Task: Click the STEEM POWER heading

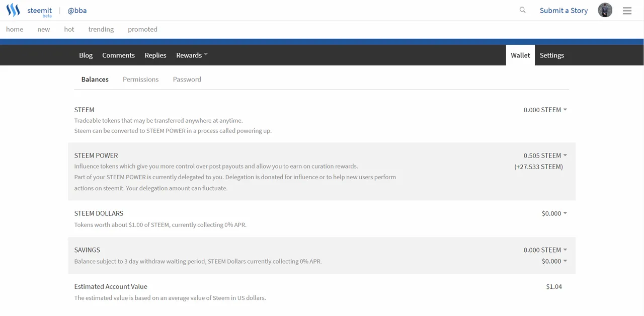Action: 96,155
